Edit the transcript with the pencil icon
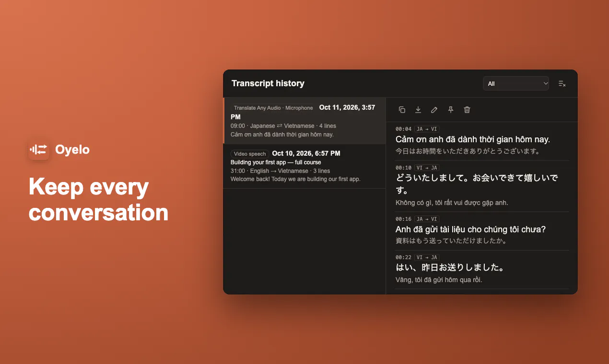609x364 pixels. point(434,110)
